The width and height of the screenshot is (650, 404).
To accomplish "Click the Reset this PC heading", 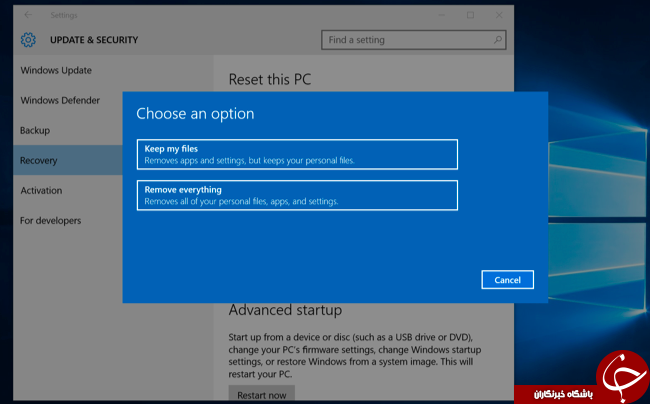I will pos(270,79).
